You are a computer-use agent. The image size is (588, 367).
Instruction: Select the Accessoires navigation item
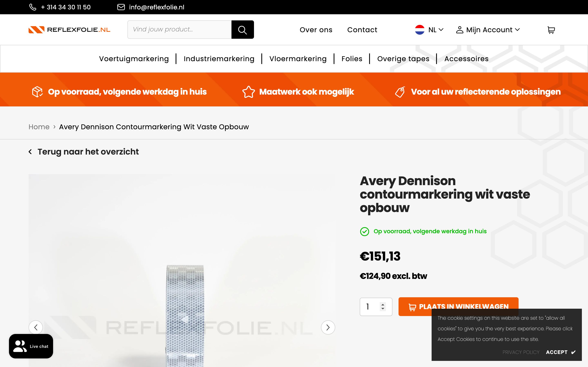point(466,59)
